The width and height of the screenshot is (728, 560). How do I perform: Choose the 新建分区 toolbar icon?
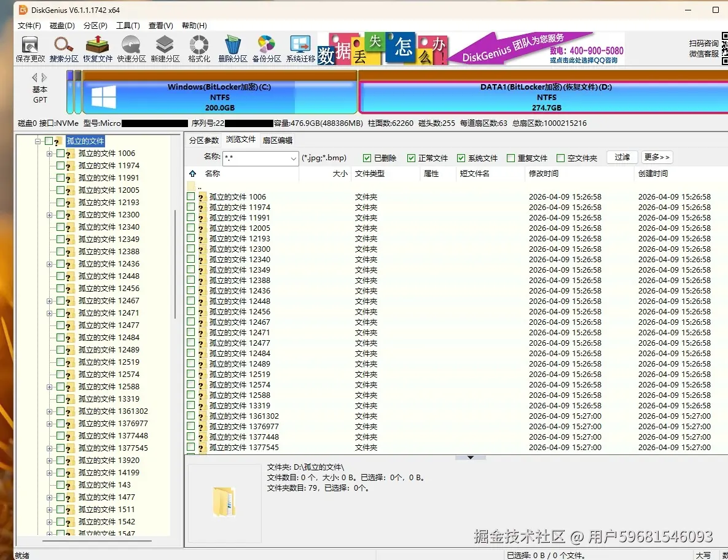coord(165,49)
